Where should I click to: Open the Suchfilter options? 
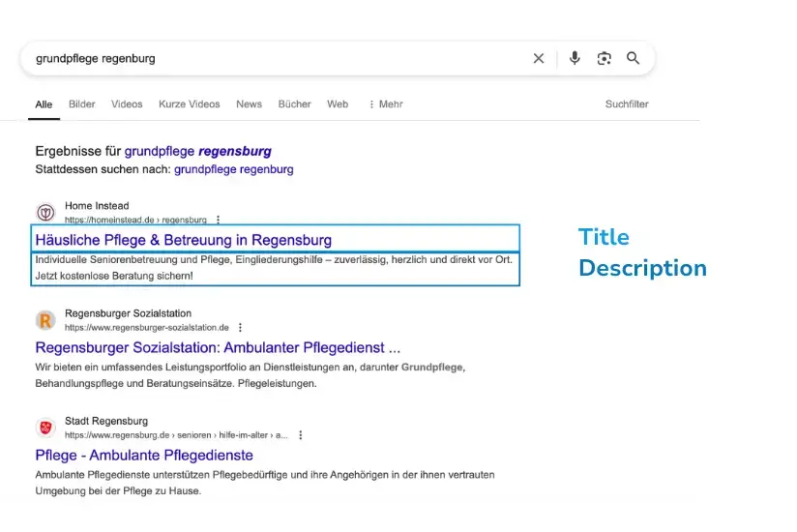tap(627, 104)
